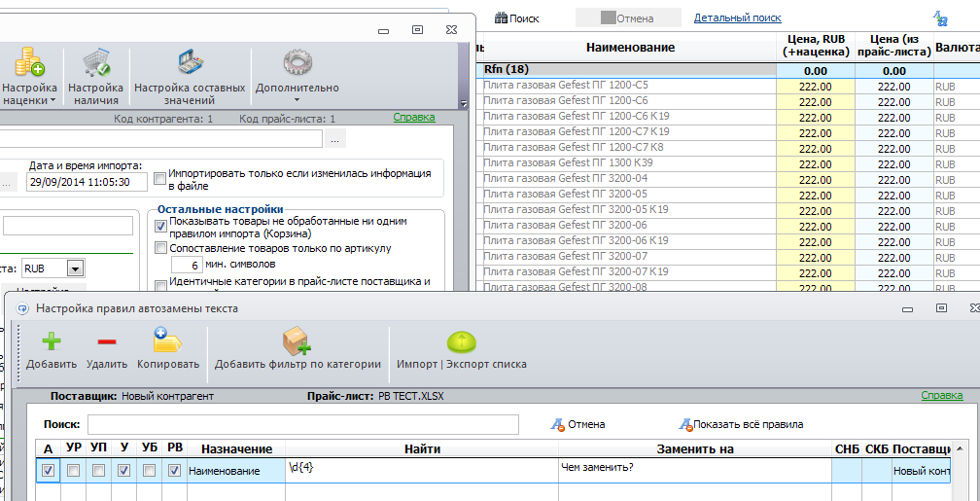Viewport: 980px width, 501px height.
Task: Open Справка link in autoreplace rules window
Action: [942, 395]
